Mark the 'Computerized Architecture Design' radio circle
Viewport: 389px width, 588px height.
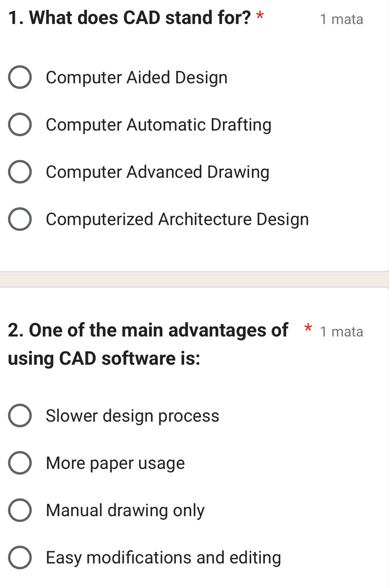(20, 219)
